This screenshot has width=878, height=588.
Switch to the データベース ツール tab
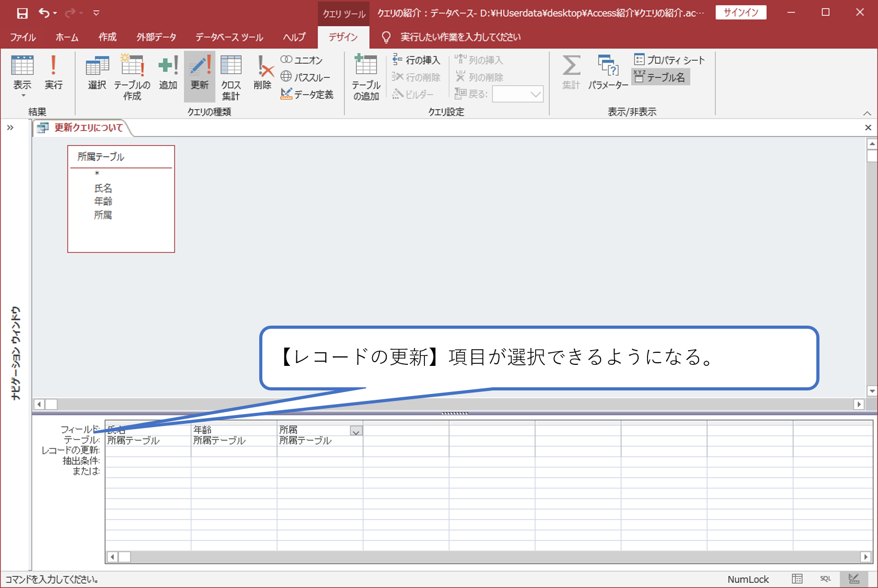pyautogui.click(x=229, y=37)
